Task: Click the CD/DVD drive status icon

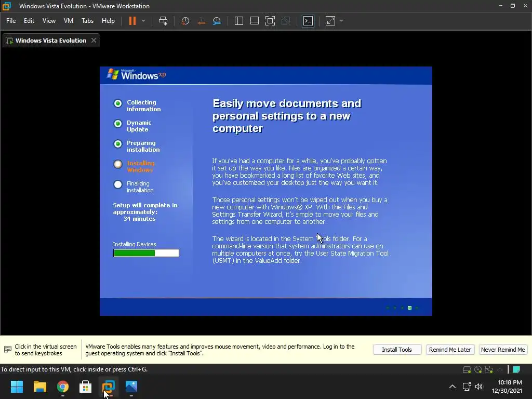Action: (478, 369)
